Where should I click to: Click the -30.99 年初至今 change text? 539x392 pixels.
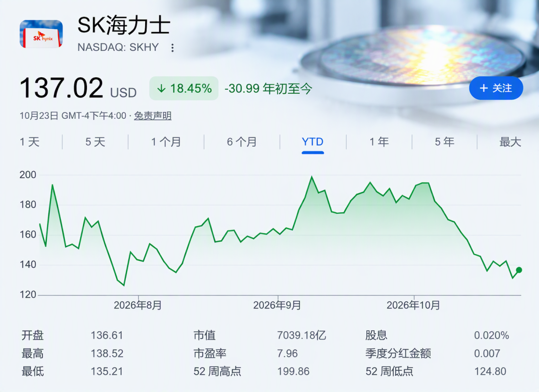point(269,89)
